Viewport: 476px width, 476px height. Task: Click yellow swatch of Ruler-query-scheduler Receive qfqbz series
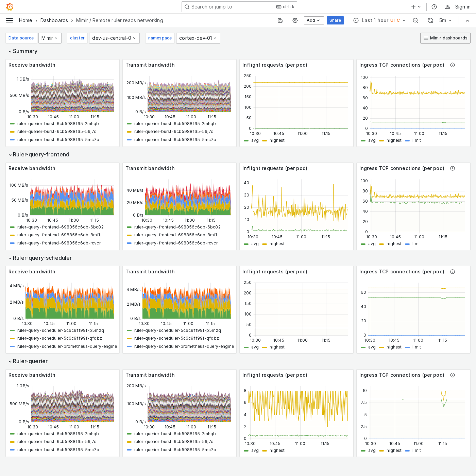(13, 338)
